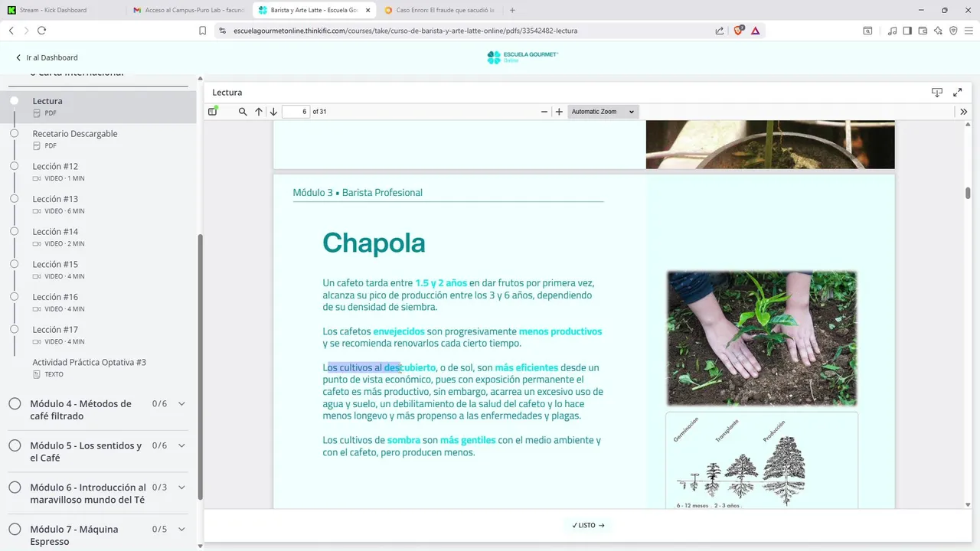Open Lección #17 video
Screen dimensions: 980x551
100,335
